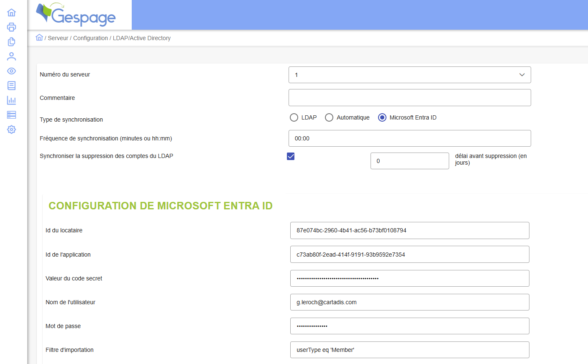Open the users icon in the sidebar
Image resolution: width=588 pixels, height=364 pixels.
[12, 56]
